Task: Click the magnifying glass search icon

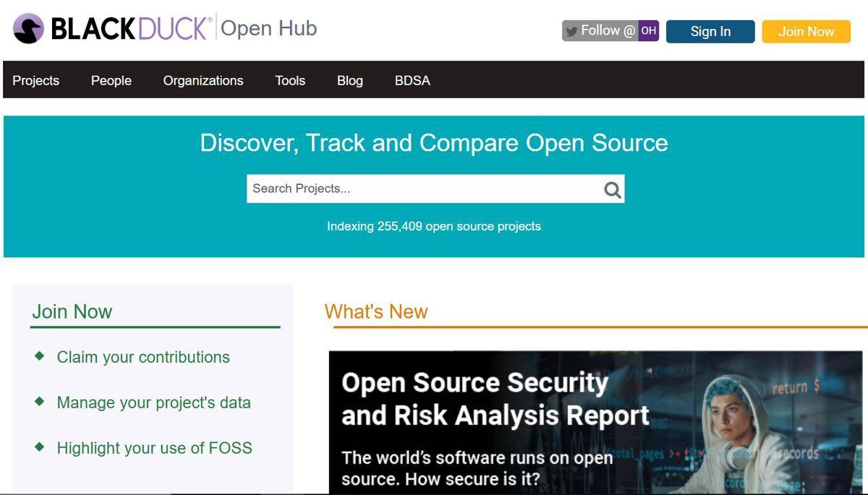Action: pyautogui.click(x=612, y=189)
